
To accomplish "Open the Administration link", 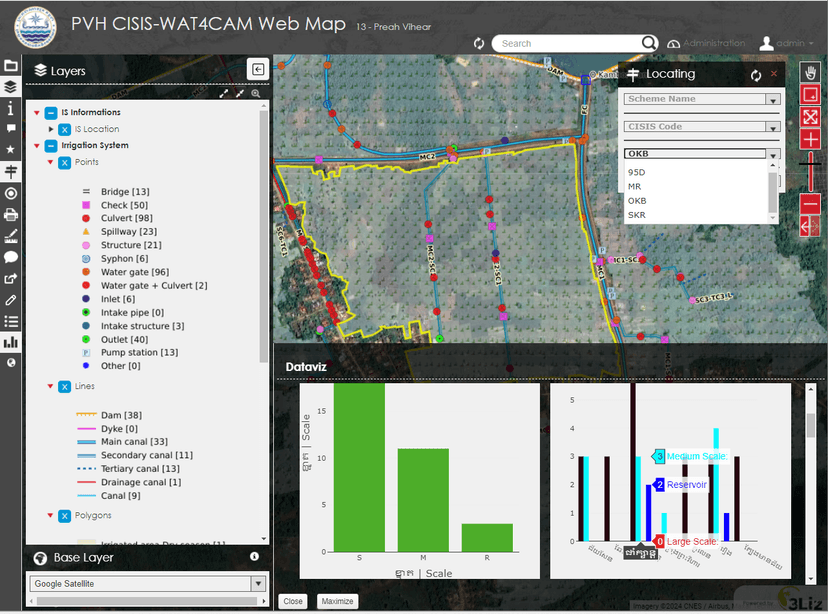I will [x=706, y=43].
